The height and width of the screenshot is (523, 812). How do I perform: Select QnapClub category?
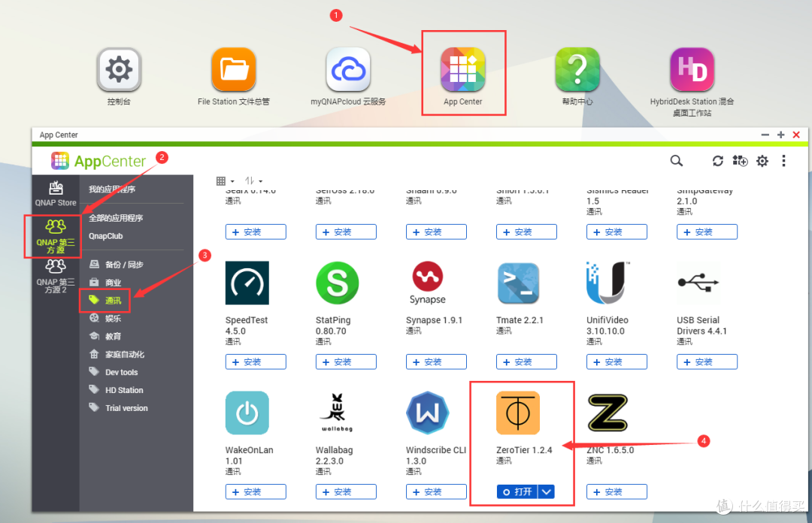click(106, 236)
